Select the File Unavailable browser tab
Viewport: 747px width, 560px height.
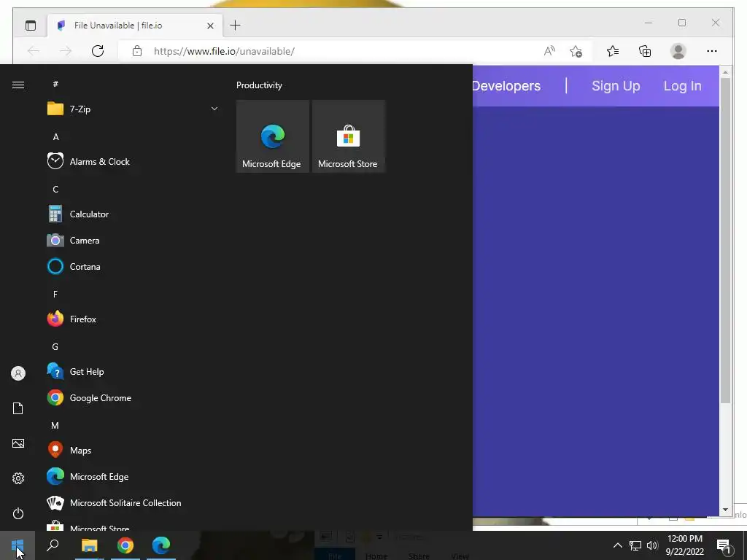(135, 26)
